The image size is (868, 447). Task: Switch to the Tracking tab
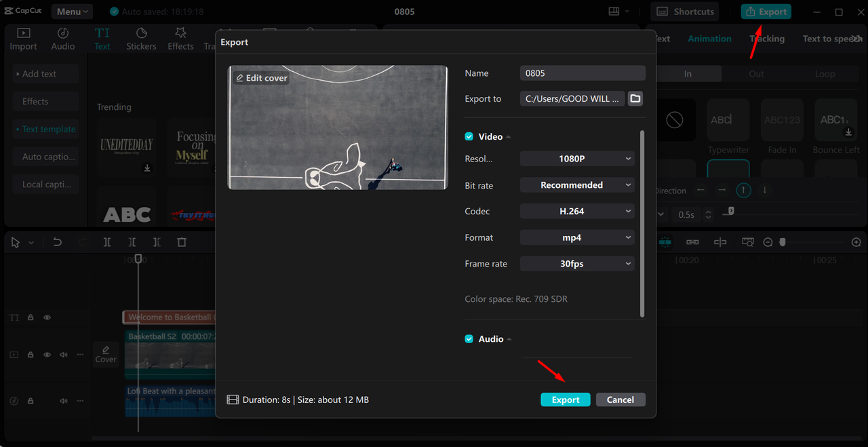(767, 39)
